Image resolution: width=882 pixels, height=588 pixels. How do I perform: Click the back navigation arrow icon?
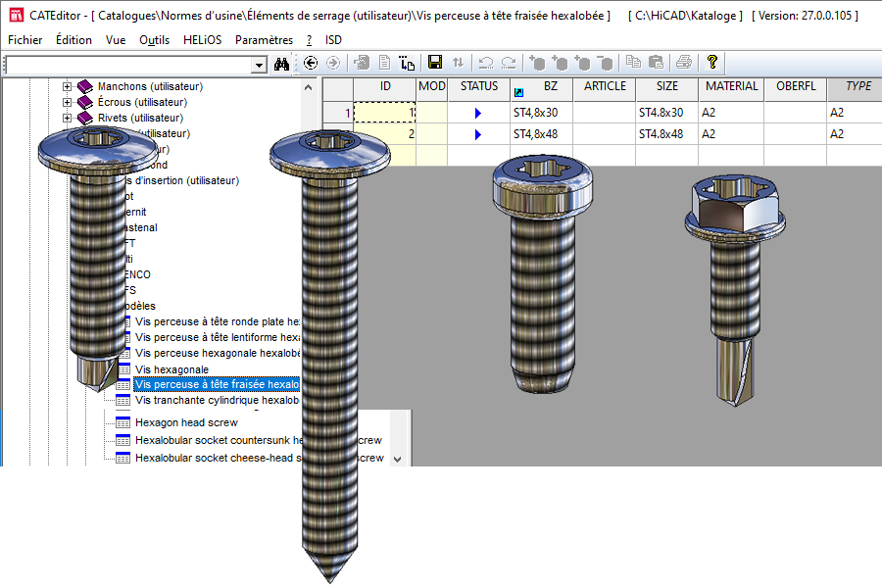[x=311, y=63]
